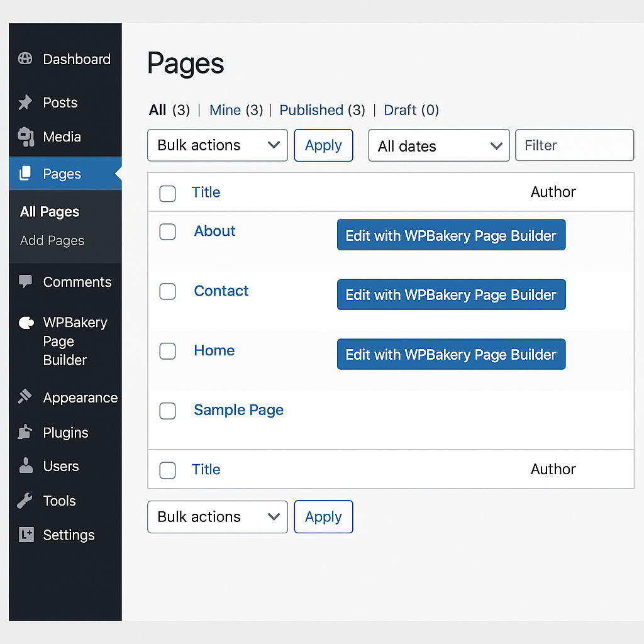This screenshot has width=644, height=644.
Task: Tick the select-all checkbox in the table footer
Action: coord(167,470)
